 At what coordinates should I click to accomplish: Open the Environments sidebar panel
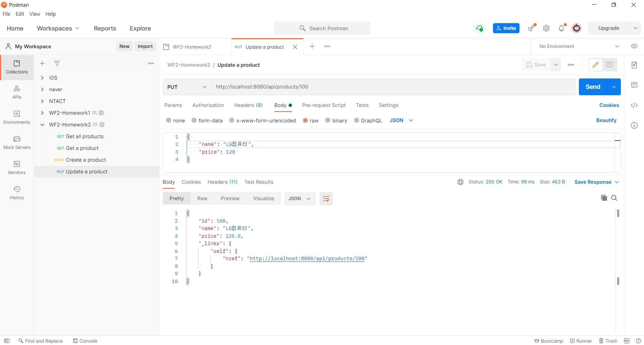coord(17,117)
